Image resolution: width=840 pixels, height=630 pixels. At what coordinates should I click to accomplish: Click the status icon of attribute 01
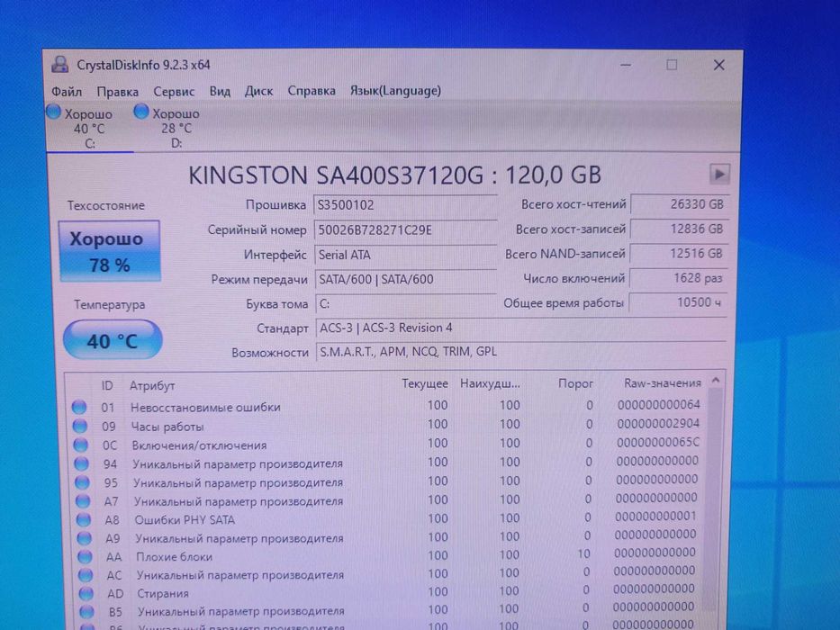pyautogui.click(x=79, y=407)
